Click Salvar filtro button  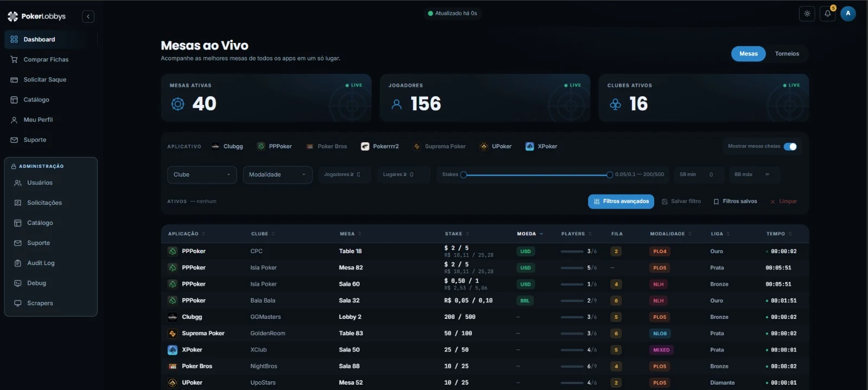(x=681, y=202)
